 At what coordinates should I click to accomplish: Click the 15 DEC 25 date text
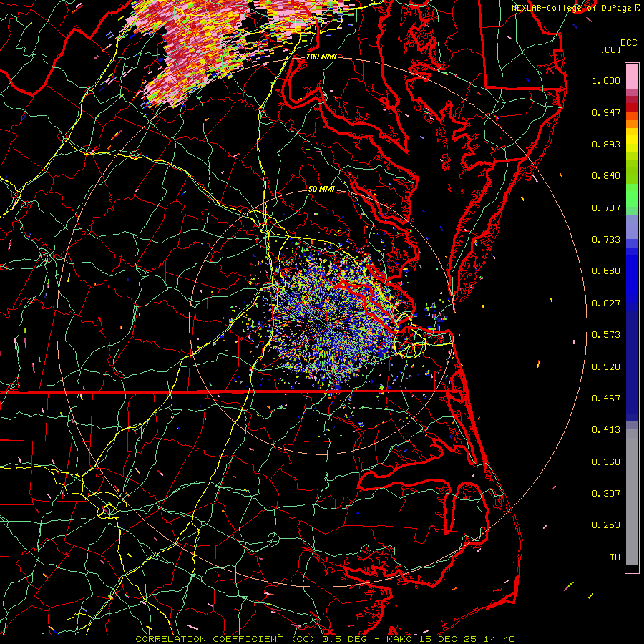click(448, 639)
